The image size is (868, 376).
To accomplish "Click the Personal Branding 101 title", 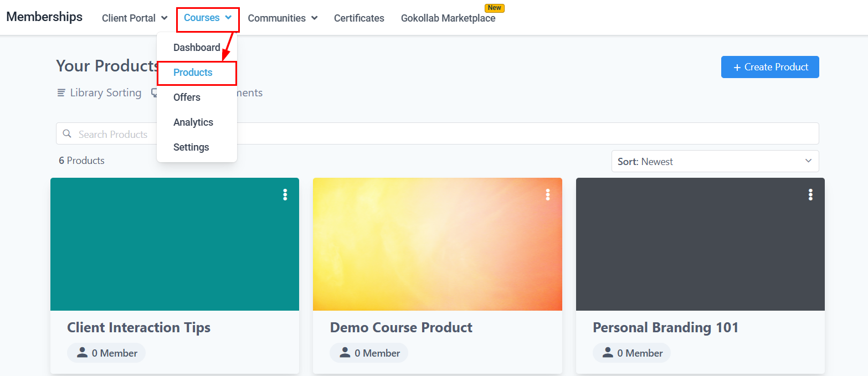I will pyautogui.click(x=666, y=327).
